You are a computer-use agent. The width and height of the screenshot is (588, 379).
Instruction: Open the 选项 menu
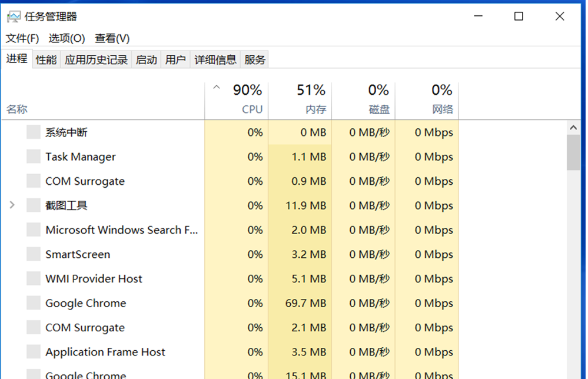click(67, 38)
